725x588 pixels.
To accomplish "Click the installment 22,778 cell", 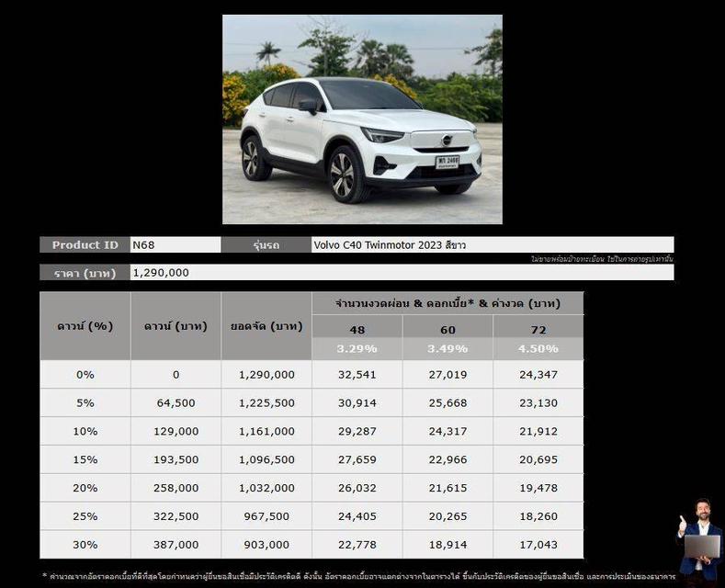I will 357,545.
